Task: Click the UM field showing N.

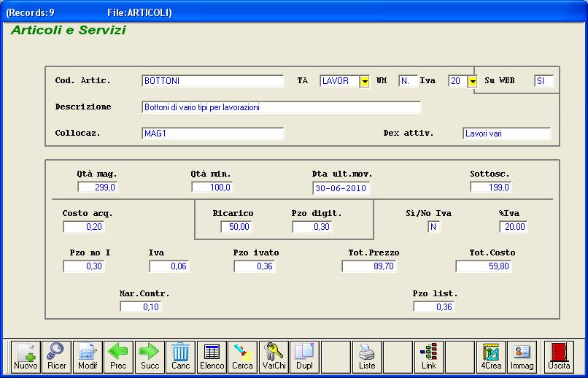Action: [408, 81]
